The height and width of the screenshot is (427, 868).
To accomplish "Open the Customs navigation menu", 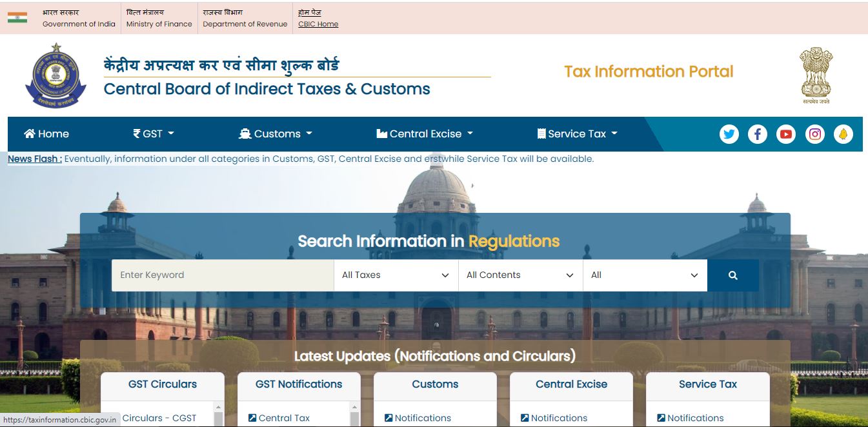I will pyautogui.click(x=275, y=134).
